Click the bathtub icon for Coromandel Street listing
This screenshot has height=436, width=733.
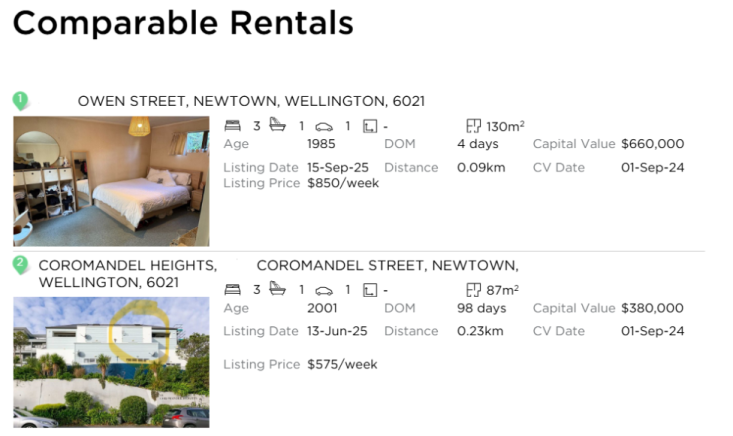tap(278, 290)
